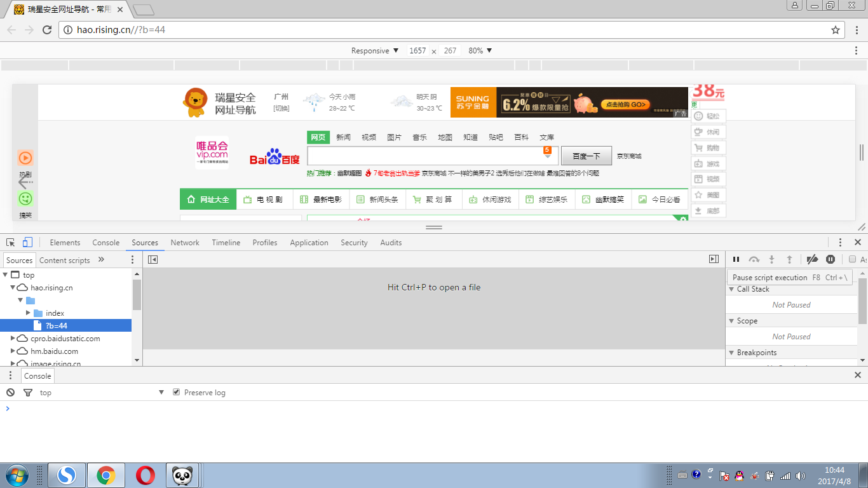Image resolution: width=868 pixels, height=488 pixels.
Task: Open the device toolbar more options menu
Action: pos(857,50)
